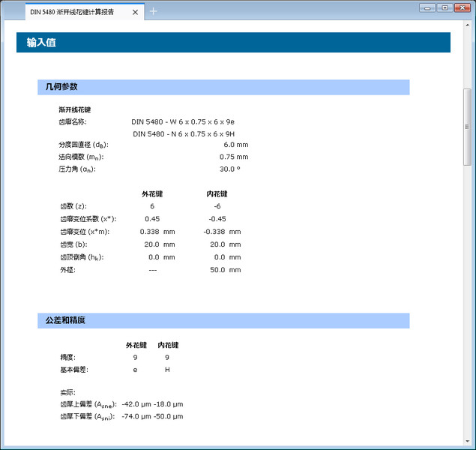The height and width of the screenshot is (450, 476).
Task: Select the 几何参数 section header
Action: tap(223, 87)
